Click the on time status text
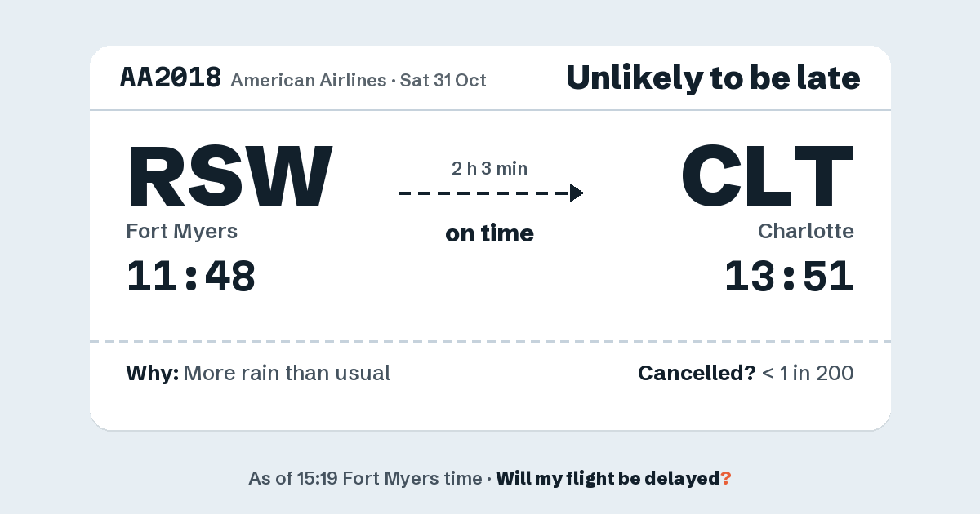 (490, 233)
